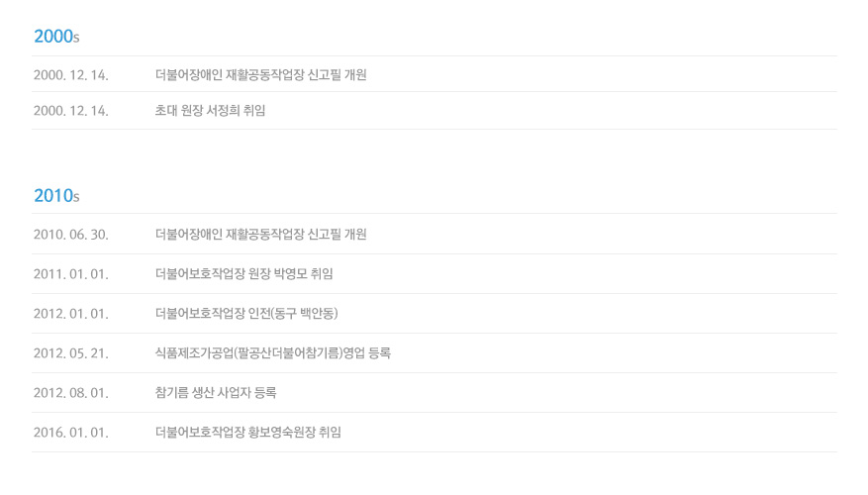Screen dimensions: 868x495
Task: Select 신고필 개원 entry under 2000s heading
Action: (x=260, y=74)
